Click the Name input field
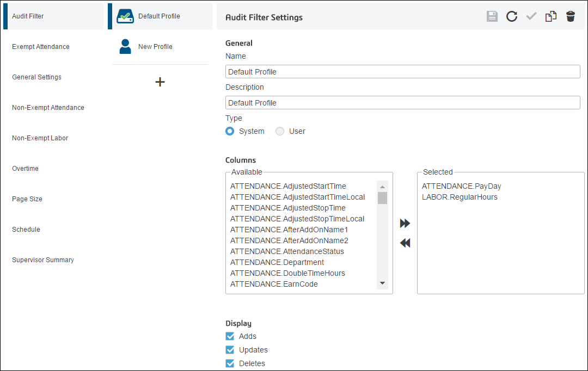 point(403,72)
